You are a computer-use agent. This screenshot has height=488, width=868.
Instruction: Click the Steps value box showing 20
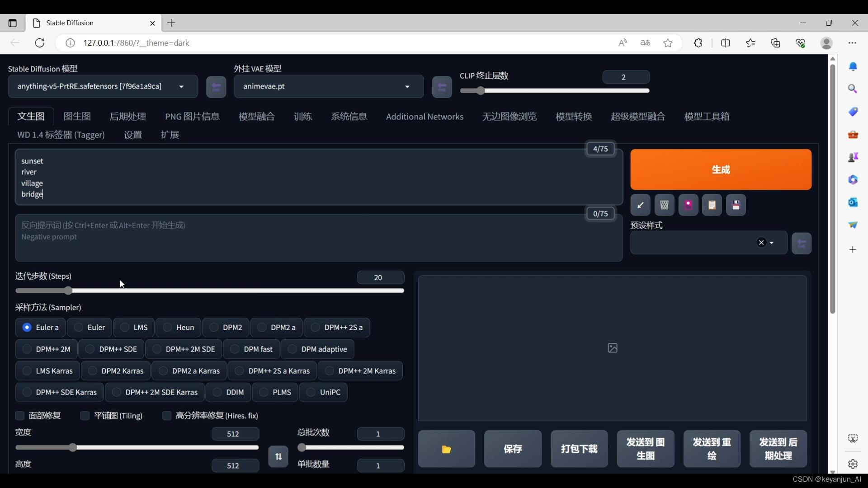coord(380,277)
